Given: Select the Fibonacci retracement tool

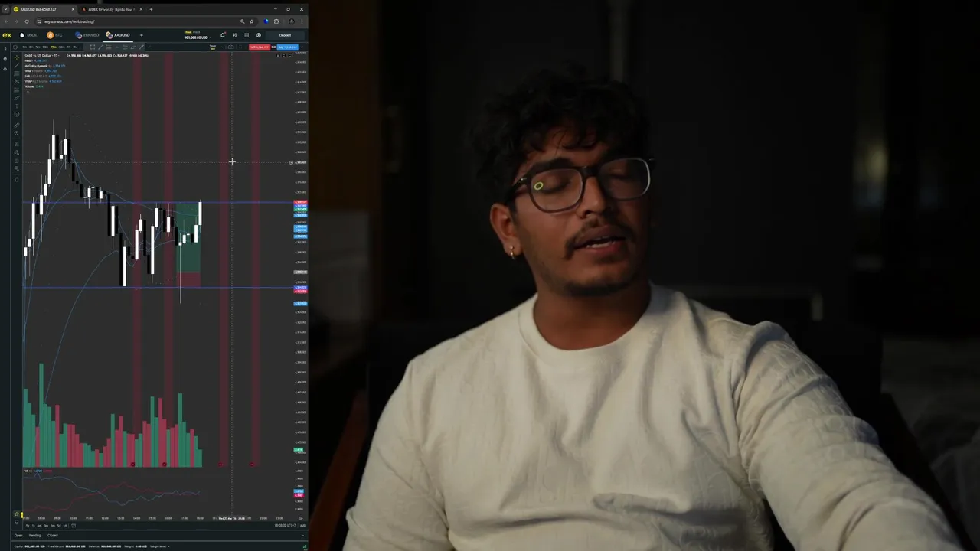Looking at the screenshot, I should [x=17, y=73].
